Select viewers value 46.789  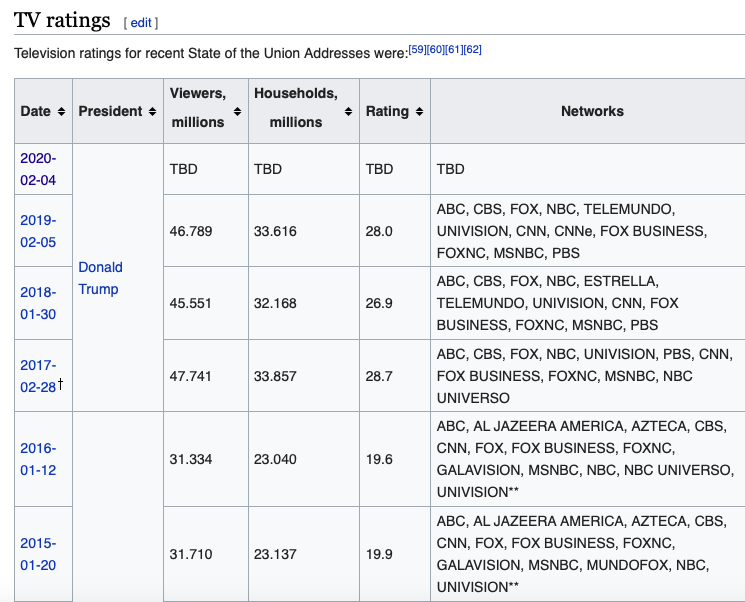[x=191, y=231]
